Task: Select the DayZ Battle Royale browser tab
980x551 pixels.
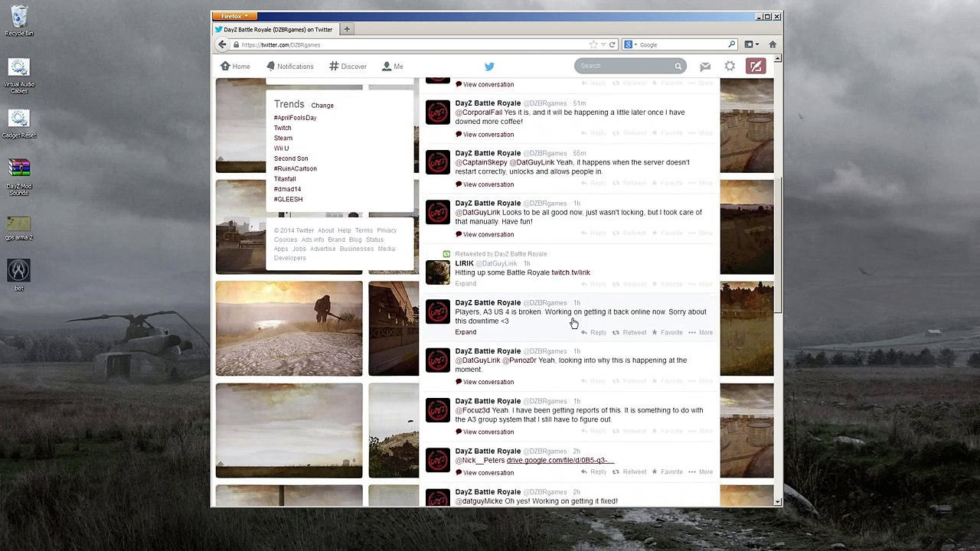Action: coord(274,29)
